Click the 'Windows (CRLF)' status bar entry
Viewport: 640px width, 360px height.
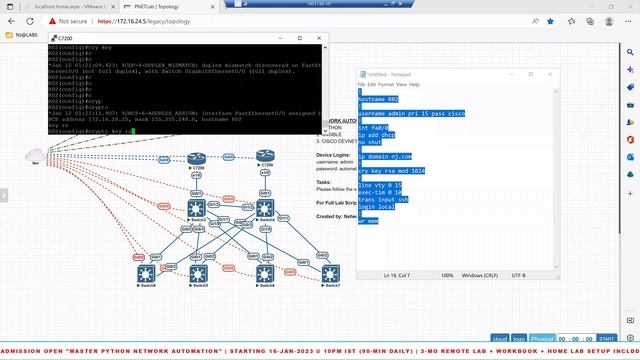pos(480,276)
